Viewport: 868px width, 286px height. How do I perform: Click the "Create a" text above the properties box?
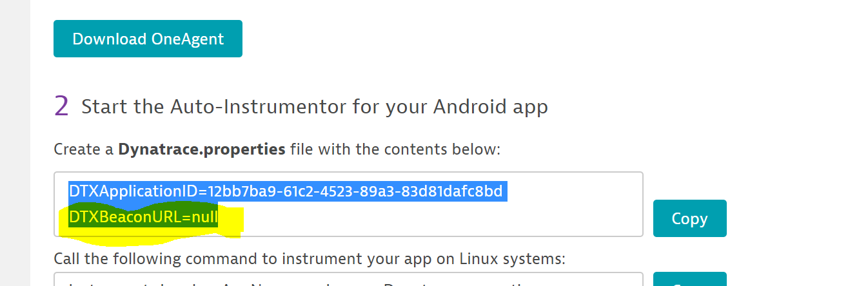(84, 149)
